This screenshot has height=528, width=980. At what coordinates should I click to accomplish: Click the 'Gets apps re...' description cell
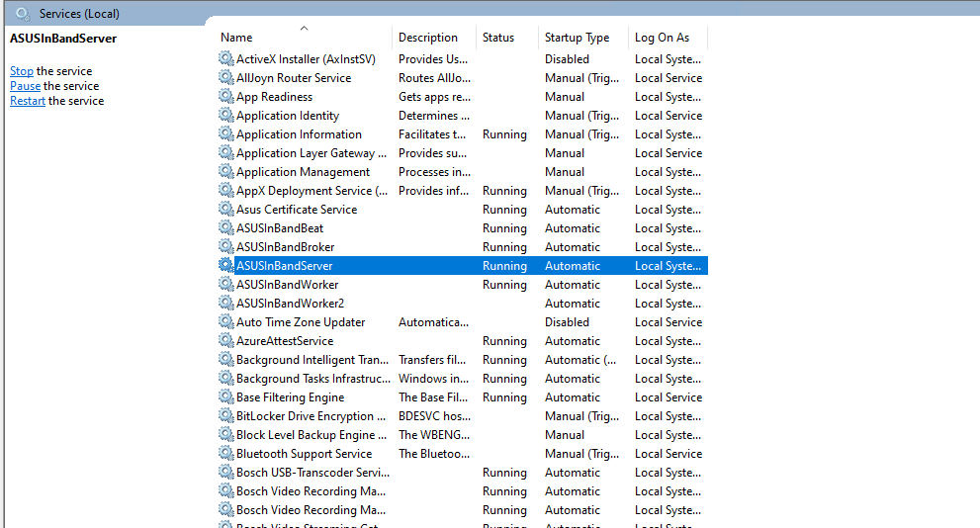(x=434, y=97)
